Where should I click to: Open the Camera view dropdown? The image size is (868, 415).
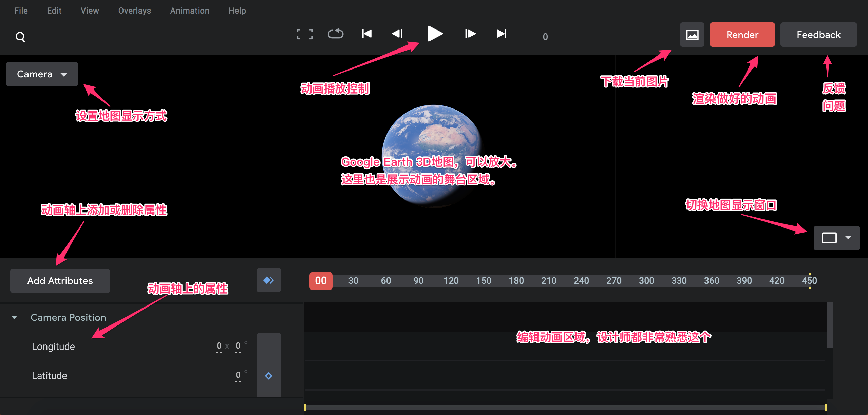(41, 74)
